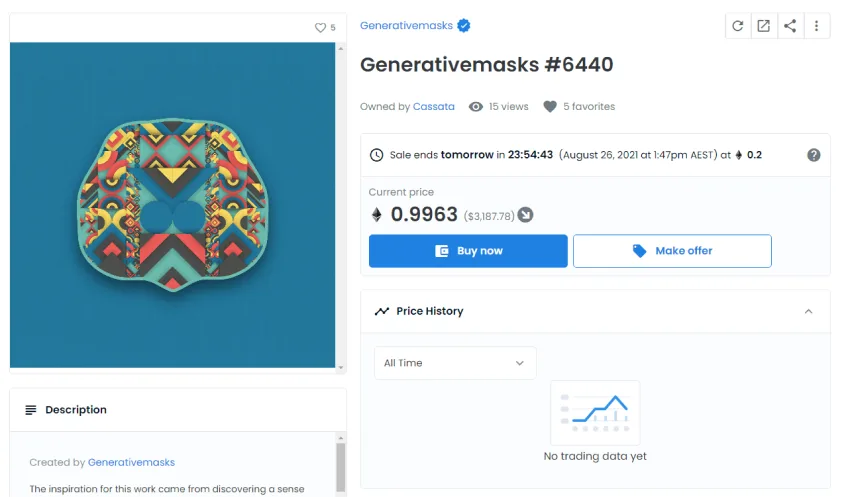Click the share icon
Viewport: 850px width, 497px height.
tap(790, 26)
